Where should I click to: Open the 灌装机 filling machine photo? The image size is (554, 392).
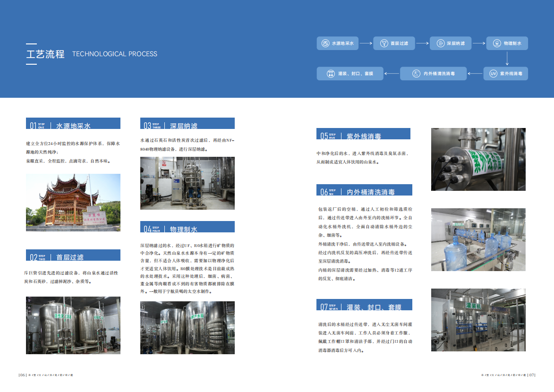478,320
